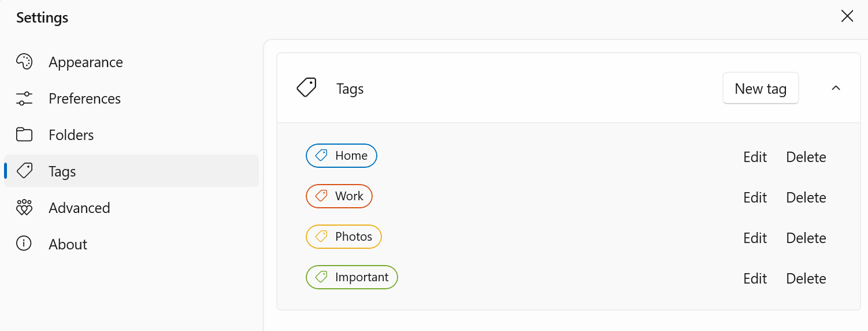The image size is (868, 331).
Task: Click the blue Home tag chip
Action: coord(341,156)
